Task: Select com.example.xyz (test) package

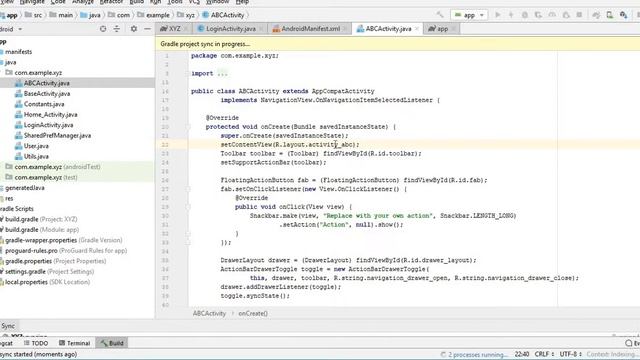Action: 46,178
